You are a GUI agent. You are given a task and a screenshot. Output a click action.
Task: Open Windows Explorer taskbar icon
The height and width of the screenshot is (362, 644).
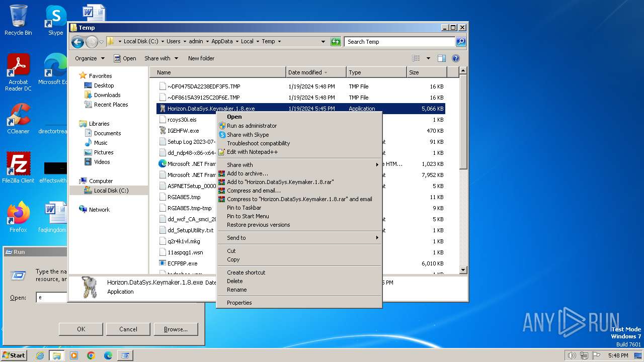(x=57, y=355)
